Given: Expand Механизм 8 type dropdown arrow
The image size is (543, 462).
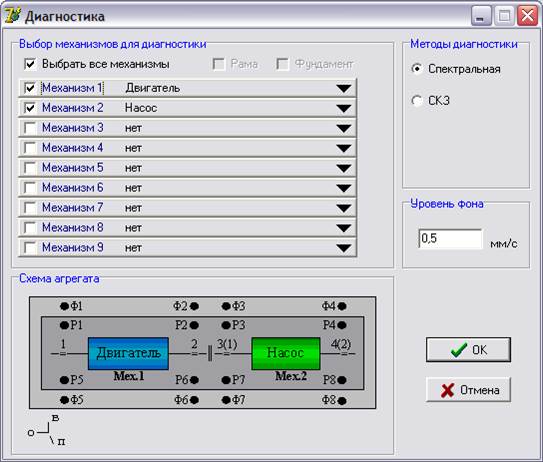Looking at the screenshot, I should coord(344,228).
